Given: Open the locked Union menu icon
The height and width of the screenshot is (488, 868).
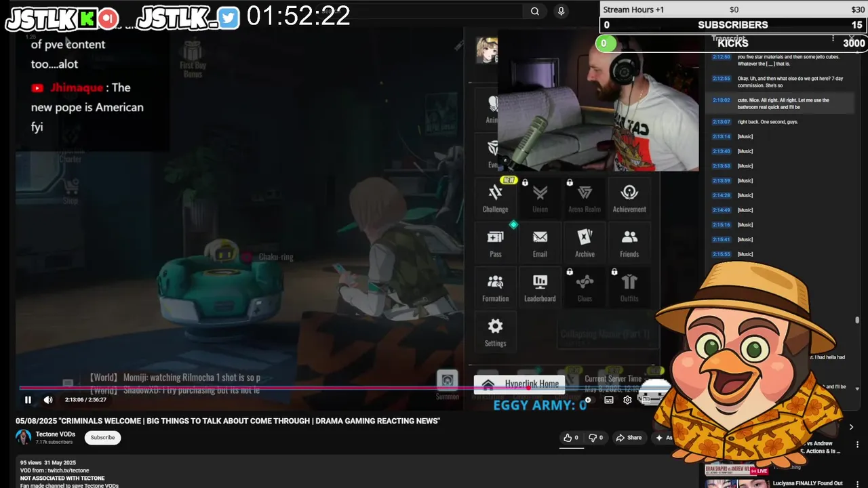Looking at the screenshot, I should (x=540, y=198).
